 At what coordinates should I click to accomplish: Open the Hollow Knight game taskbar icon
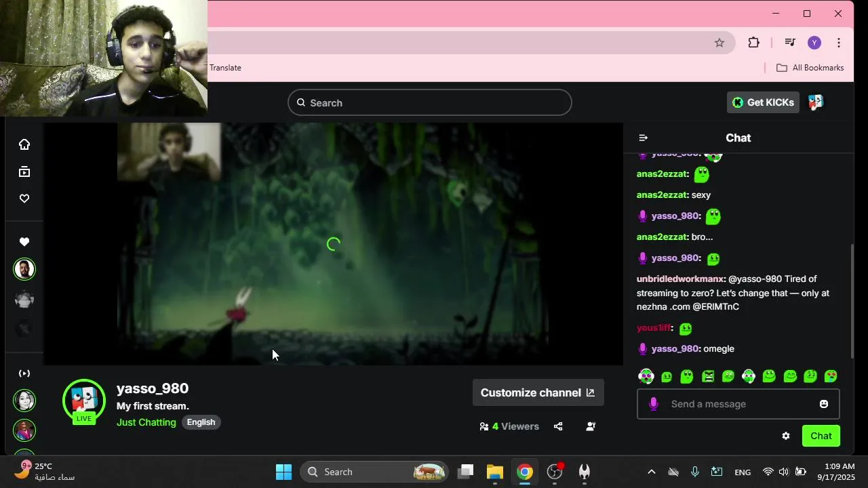[x=585, y=472]
